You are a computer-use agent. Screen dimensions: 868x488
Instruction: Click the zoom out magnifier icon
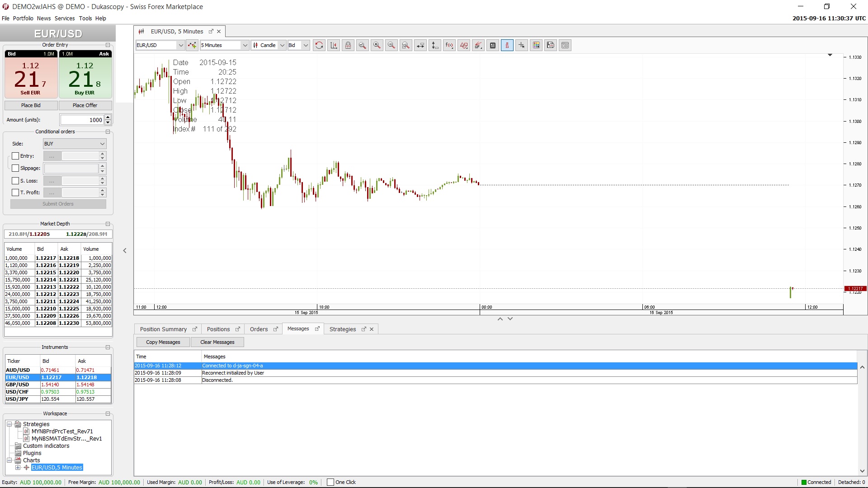pos(392,45)
